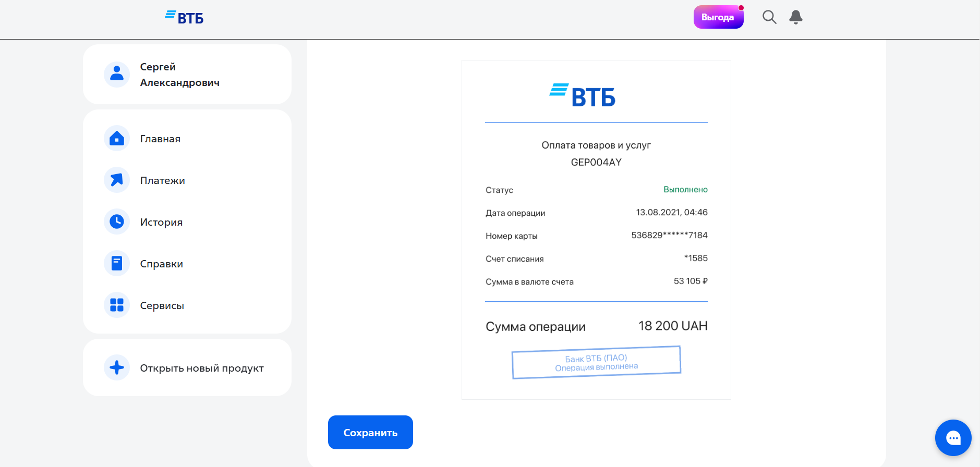This screenshot has height=467, width=980.
Task: Click the Сохранить button
Action: (370, 433)
